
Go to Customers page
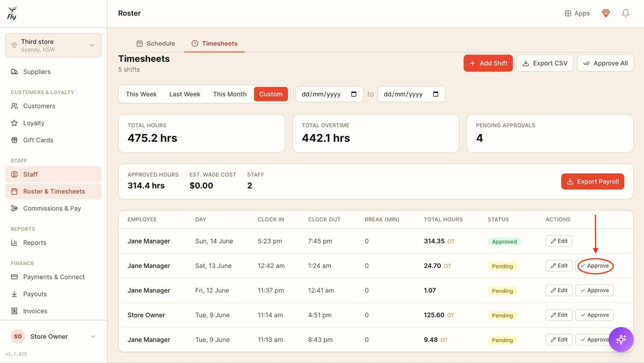tap(53, 106)
